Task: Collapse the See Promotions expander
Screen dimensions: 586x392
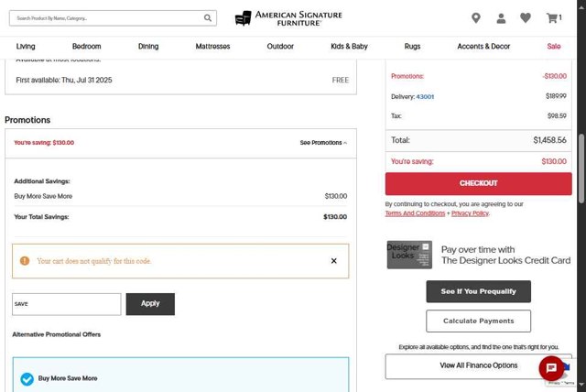Action: click(x=323, y=143)
